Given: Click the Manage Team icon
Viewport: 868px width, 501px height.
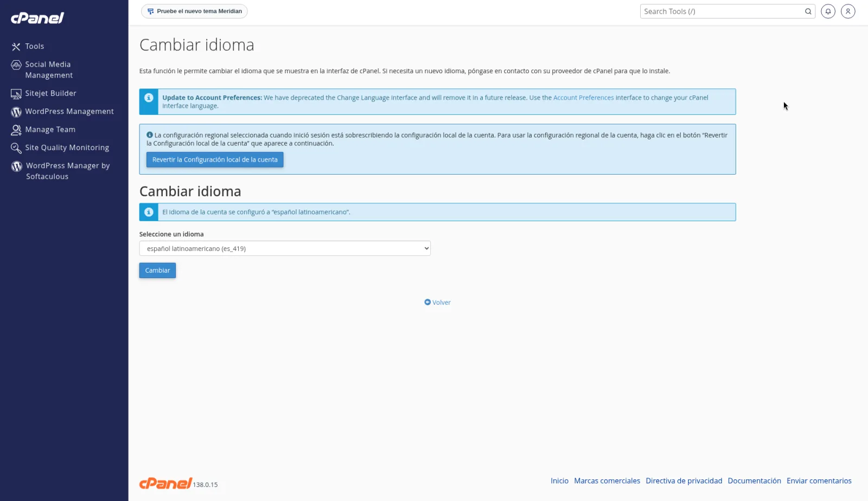Looking at the screenshot, I should point(16,130).
